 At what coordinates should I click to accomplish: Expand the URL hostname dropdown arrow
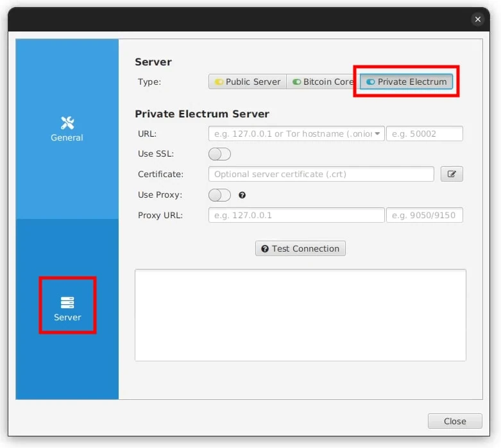coord(377,134)
